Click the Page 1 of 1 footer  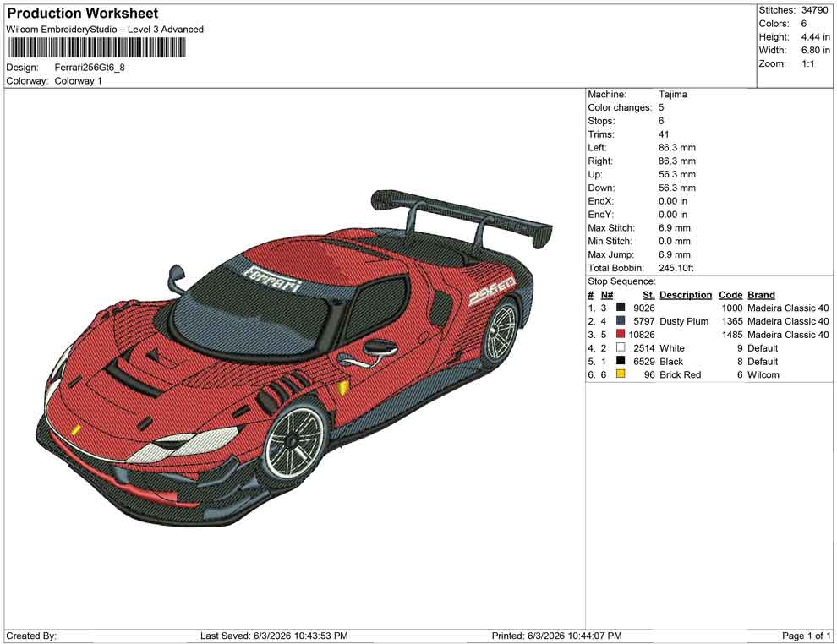[806, 636]
